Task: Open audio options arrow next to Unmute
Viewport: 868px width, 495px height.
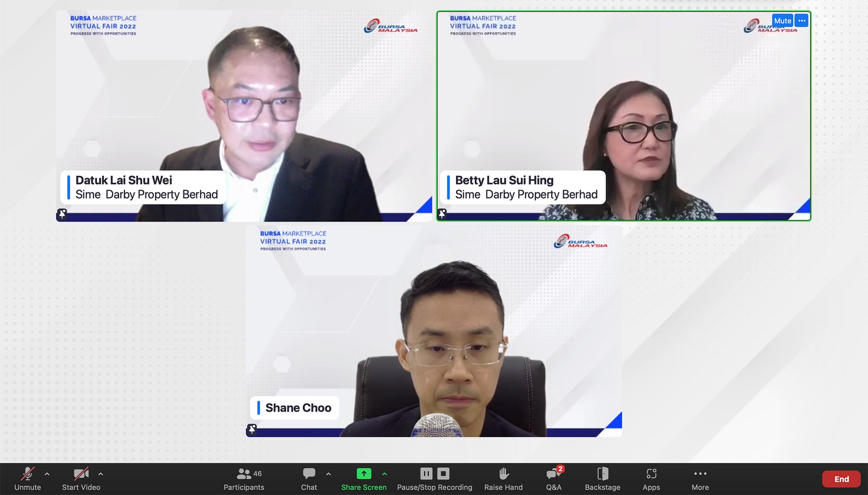Action: [x=47, y=474]
